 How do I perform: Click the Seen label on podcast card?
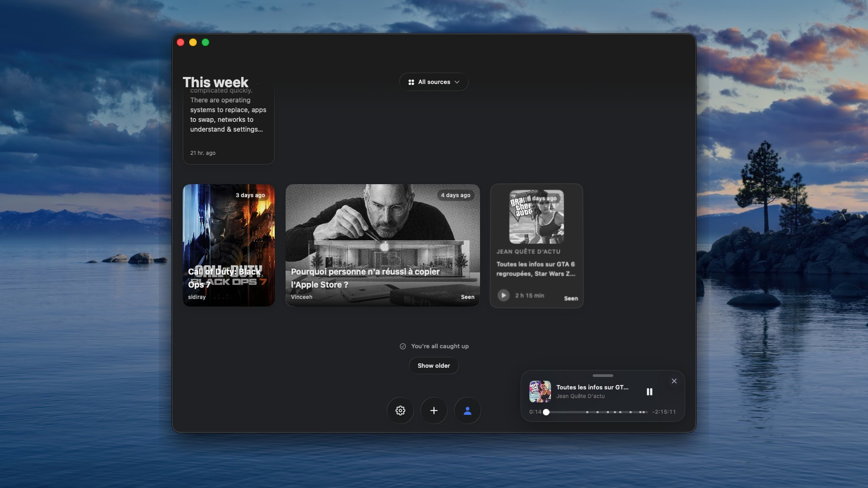pyautogui.click(x=571, y=298)
